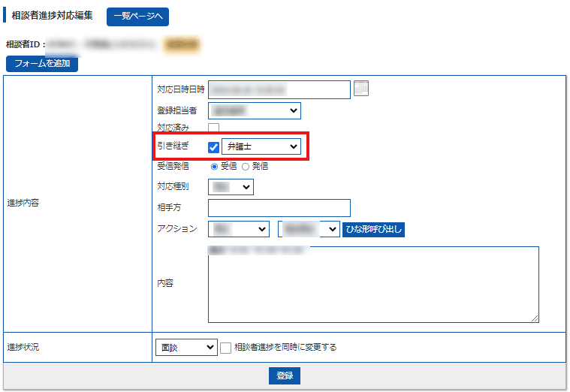The height and width of the screenshot is (392, 570).
Task: Expand the 登録担当者 dropdown
Action: pos(254,110)
